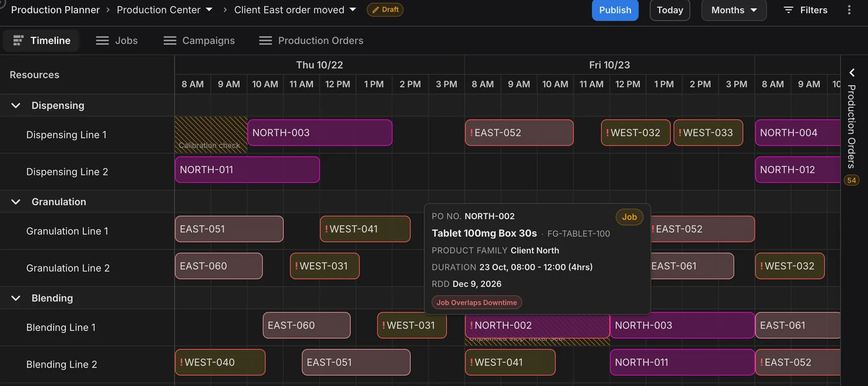The image size is (868, 386).
Task: Select WEST-041 job on Granulation Line 1
Action: (365, 229)
